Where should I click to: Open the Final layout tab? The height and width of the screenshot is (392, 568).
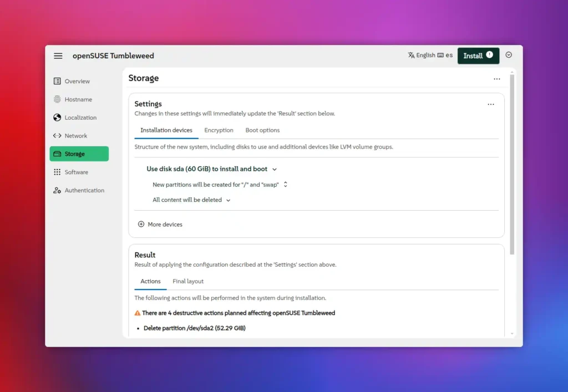[187, 281]
